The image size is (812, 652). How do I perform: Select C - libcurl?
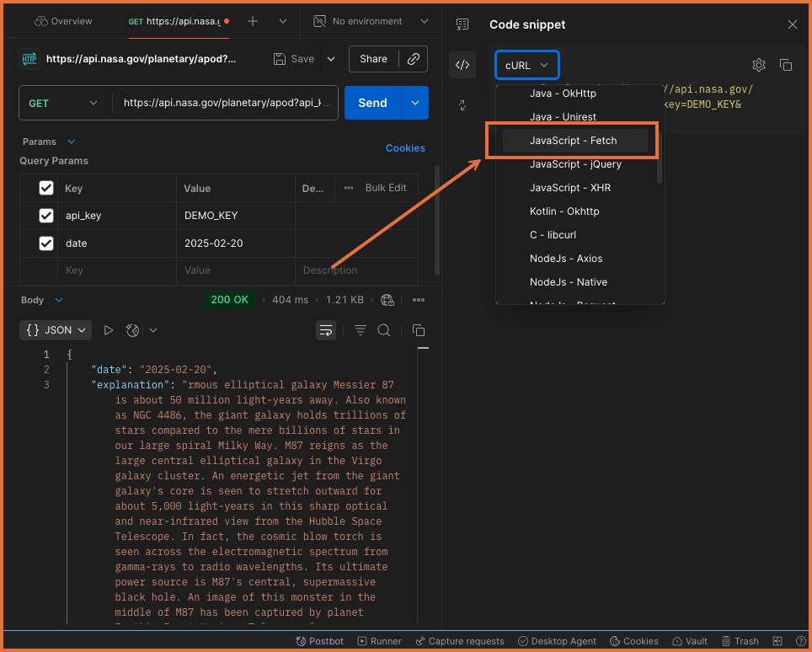tap(576, 234)
